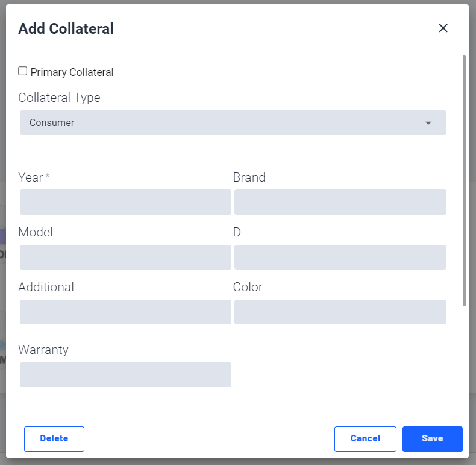476x465 pixels.
Task: Click the Collateral Type dropdown arrow
Action: [428, 123]
